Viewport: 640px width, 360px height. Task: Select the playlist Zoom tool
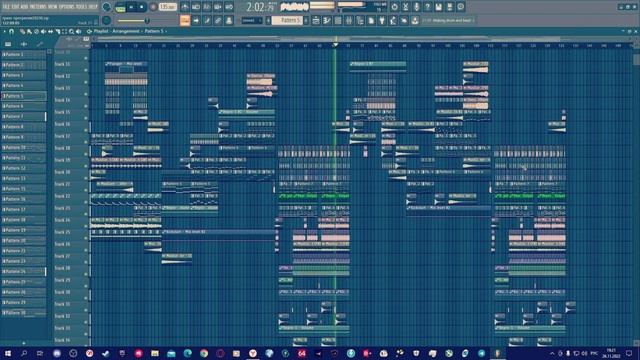pos(71,31)
